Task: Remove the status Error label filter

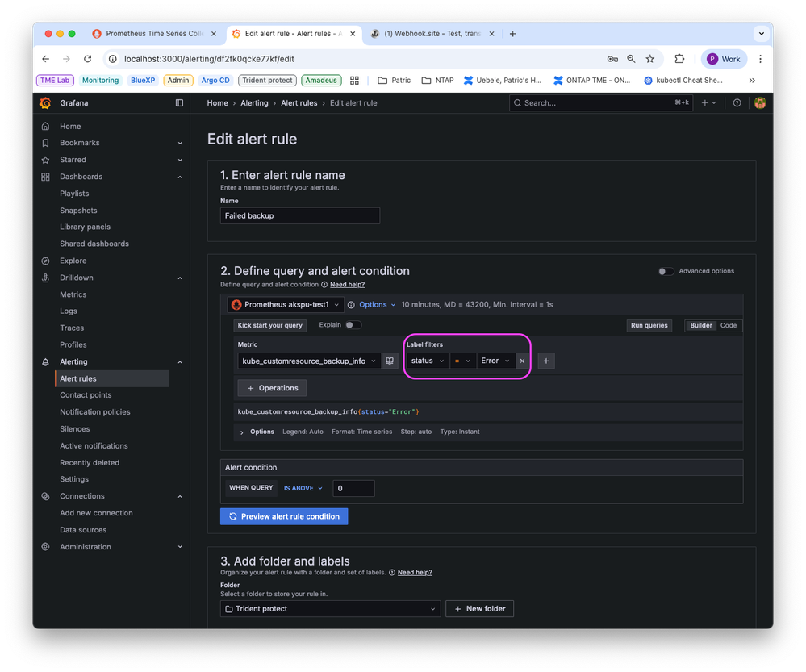Action: point(523,361)
